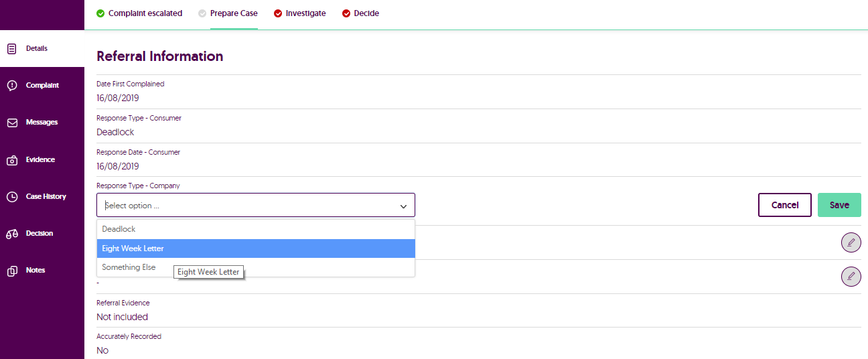Screen dimensions: 868x359
Task: Click the upper pencil edit icon
Action: click(851, 242)
